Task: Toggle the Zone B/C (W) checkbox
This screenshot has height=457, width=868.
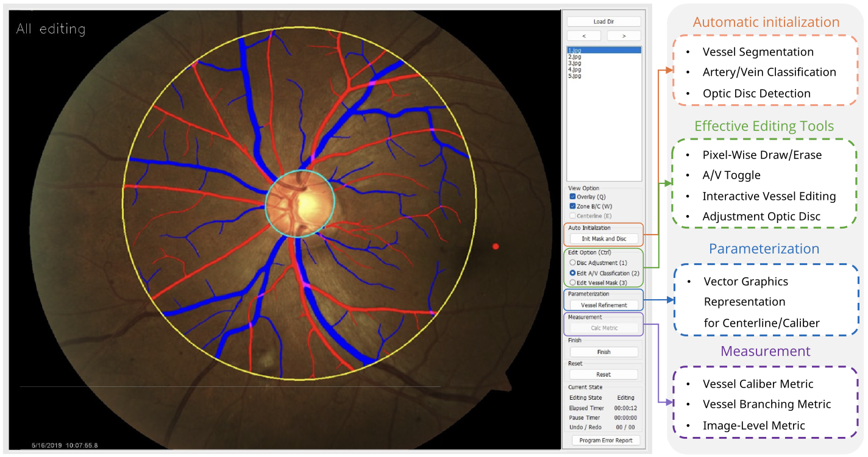Action: tap(572, 206)
